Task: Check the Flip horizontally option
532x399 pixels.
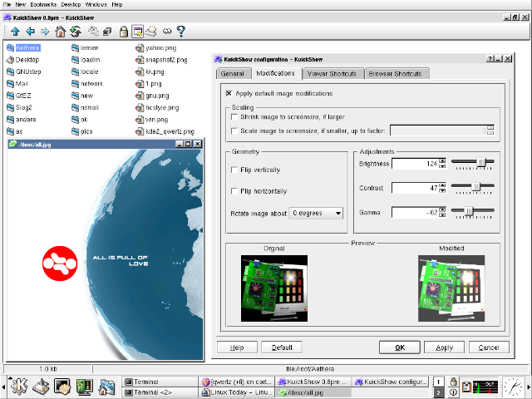Action: (x=234, y=191)
